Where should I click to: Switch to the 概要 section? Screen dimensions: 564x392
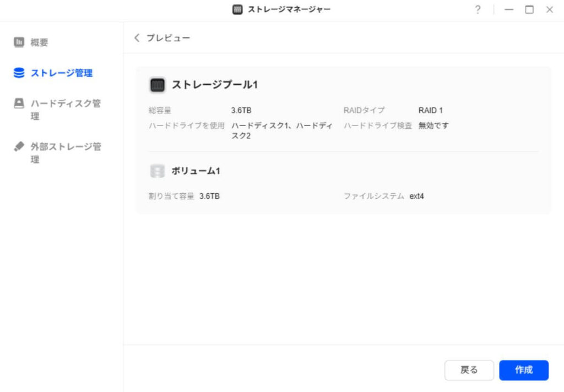pos(39,41)
